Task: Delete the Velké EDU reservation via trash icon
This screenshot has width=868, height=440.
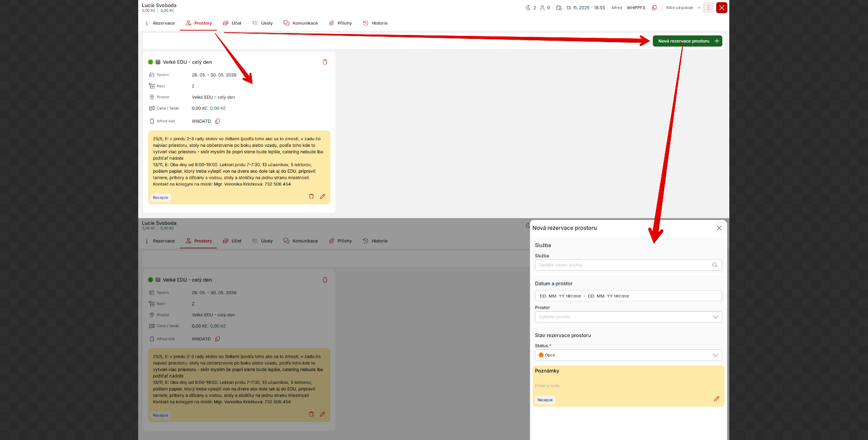Action: coord(325,62)
